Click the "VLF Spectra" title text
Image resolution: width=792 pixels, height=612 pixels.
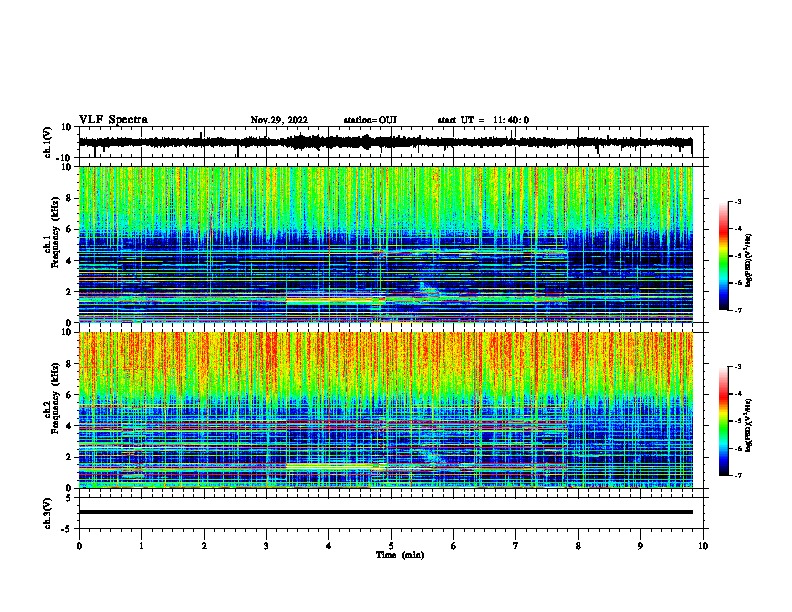pyautogui.click(x=113, y=120)
